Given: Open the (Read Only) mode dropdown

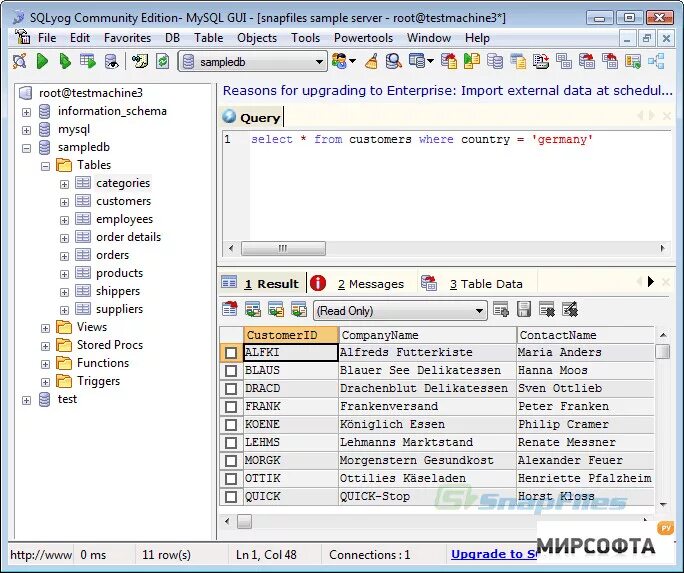Looking at the screenshot, I should click(479, 311).
